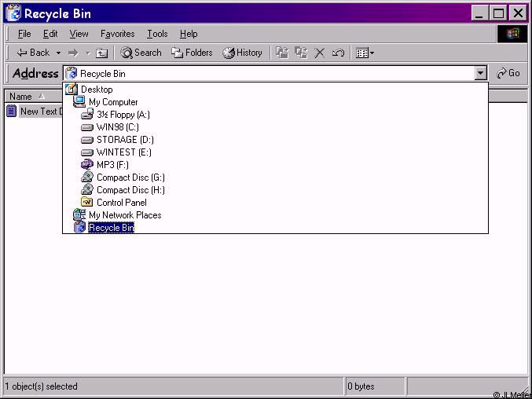This screenshot has width=532, height=399.
Task: Select WIN98 (C:) drive
Action: (118, 127)
